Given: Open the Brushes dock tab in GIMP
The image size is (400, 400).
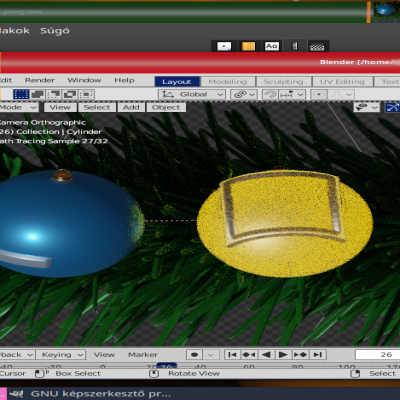Looking at the screenshot, I should 224,46.
